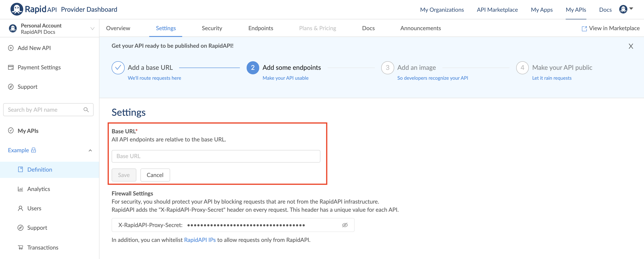Click the Analytics chart icon
644x259 pixels.
tap(20, 189)
